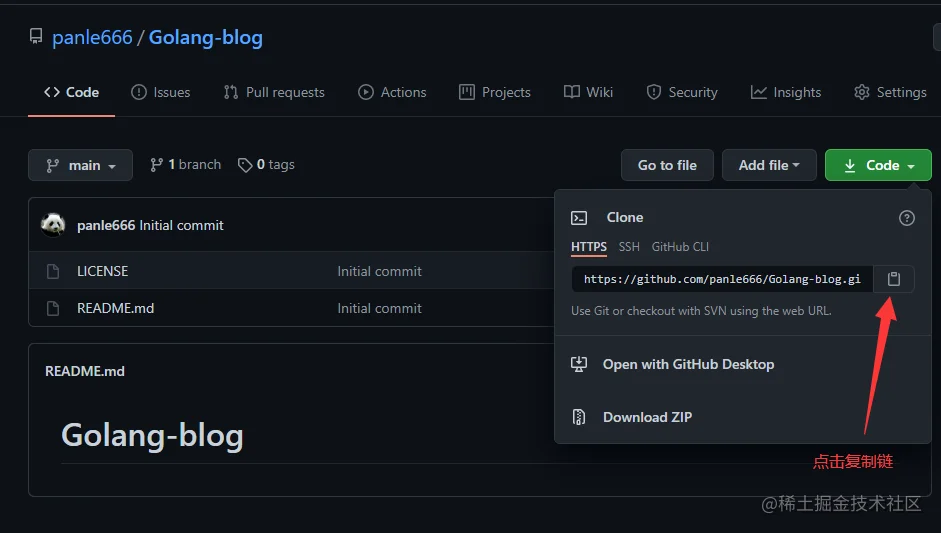The height and width of the screenshot is (533, 941).
Task: Click the file icon next to LICENSE
Action: coord(53,271)
